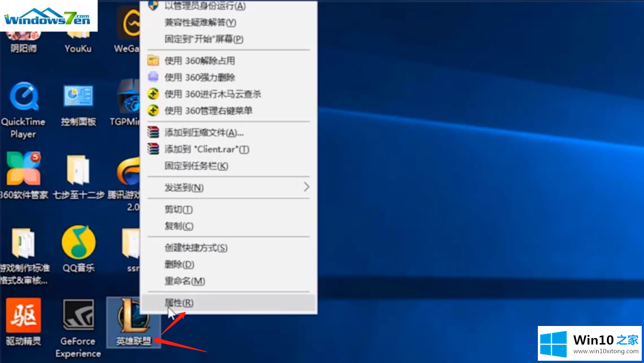Click the shredder icon beside 360强力删除
644x363 pixels.
pyautogui.click(x=154, y=77)
